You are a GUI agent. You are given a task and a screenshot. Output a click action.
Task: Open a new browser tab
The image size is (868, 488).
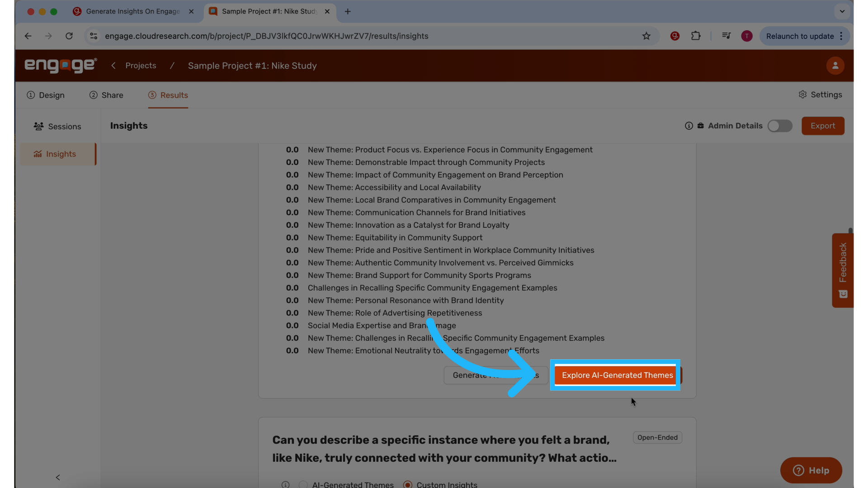pyautogui.click(x=348, y=11)
